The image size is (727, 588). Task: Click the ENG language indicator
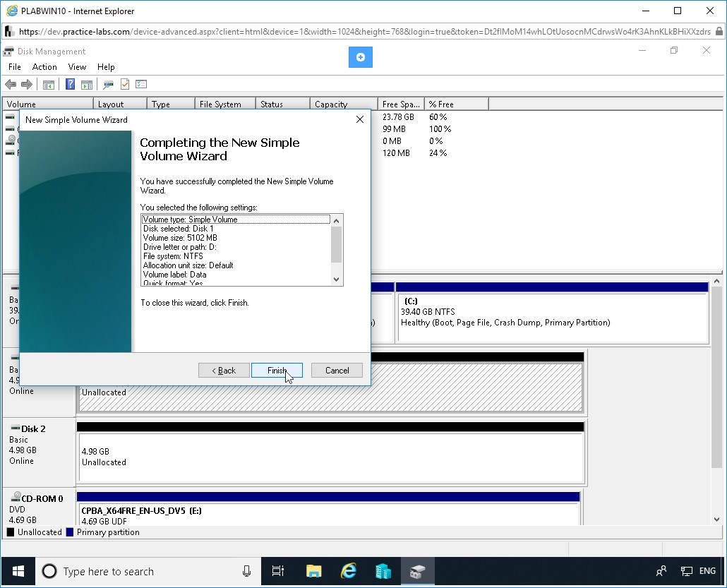(707, 571)
